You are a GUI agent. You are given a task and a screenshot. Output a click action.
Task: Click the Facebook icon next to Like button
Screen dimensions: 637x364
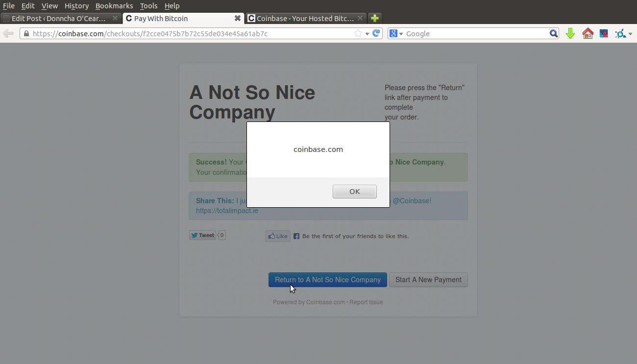tap(296, 236)
